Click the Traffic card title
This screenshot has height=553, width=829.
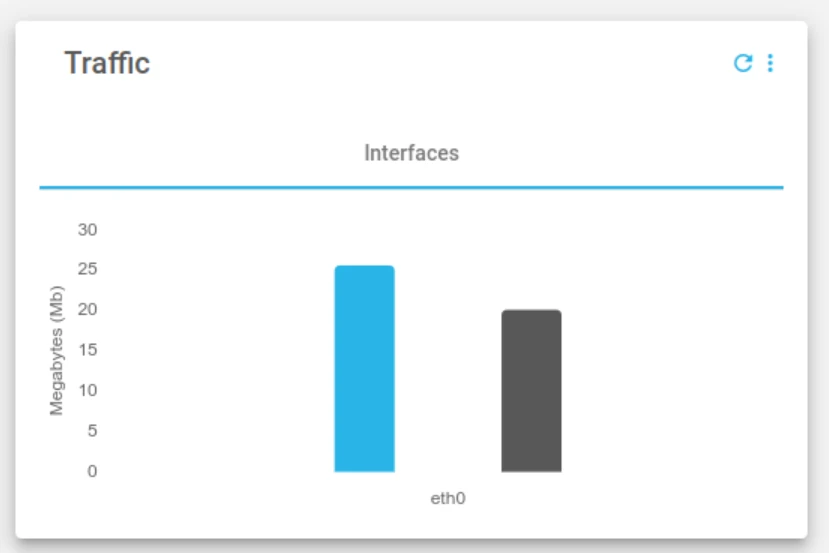(107, 63)
